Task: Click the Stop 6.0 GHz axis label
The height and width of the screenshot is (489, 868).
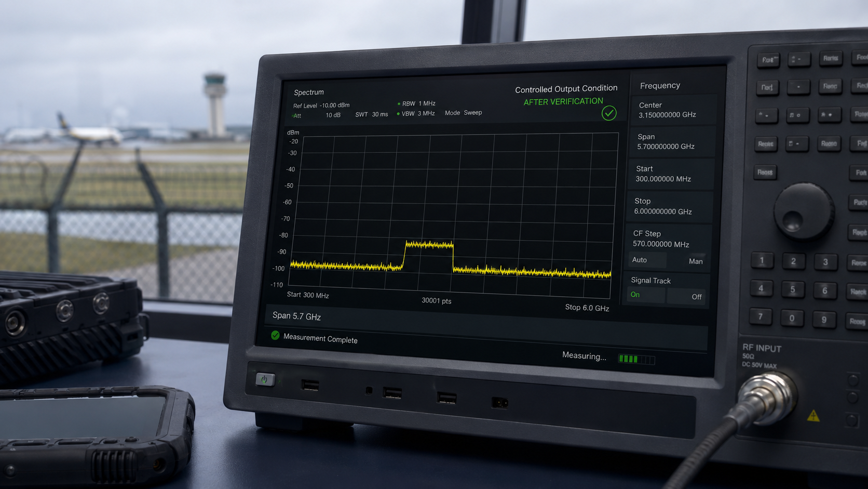Action: [587, 308]
